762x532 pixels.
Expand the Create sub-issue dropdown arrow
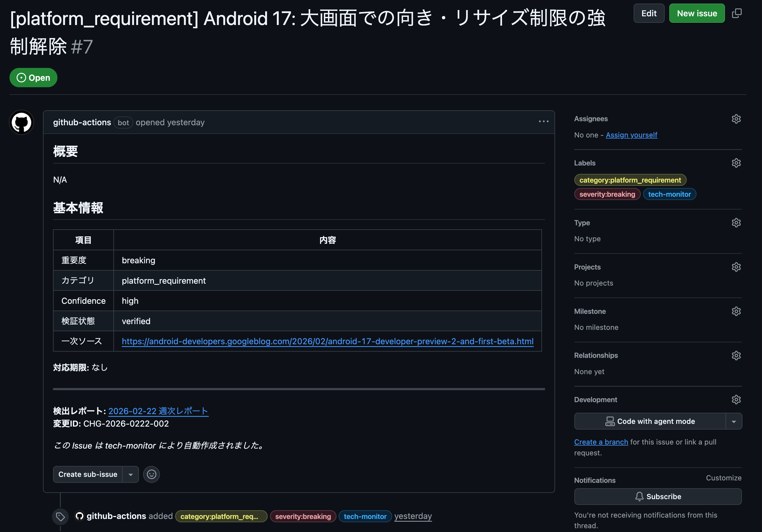click(x=131, y=474)
